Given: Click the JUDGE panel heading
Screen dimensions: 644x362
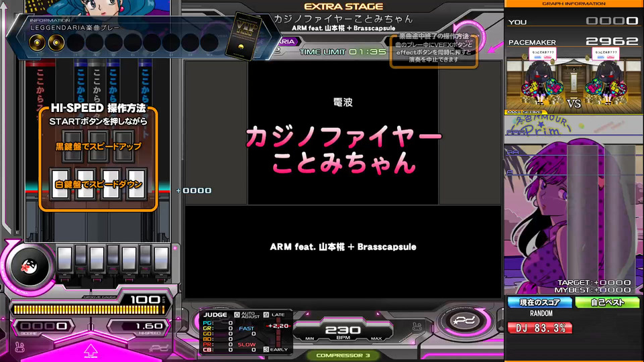Looking at the screenshot, I should tap(215, 315).
